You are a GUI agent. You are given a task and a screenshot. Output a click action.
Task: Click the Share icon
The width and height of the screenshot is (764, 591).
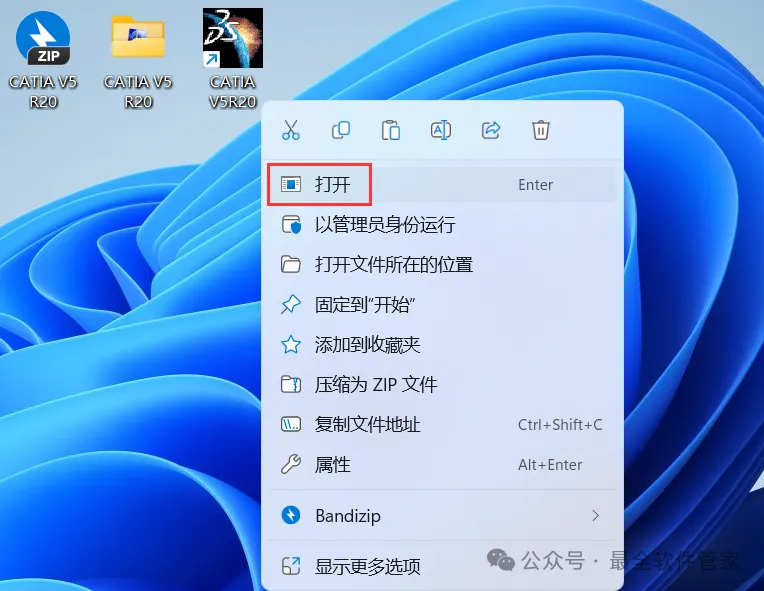pos(491,130)
